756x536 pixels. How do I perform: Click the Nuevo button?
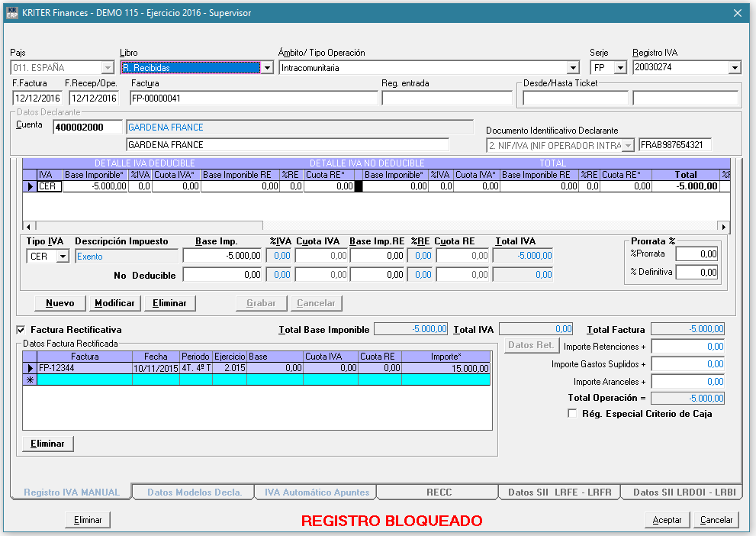[60, 303]
